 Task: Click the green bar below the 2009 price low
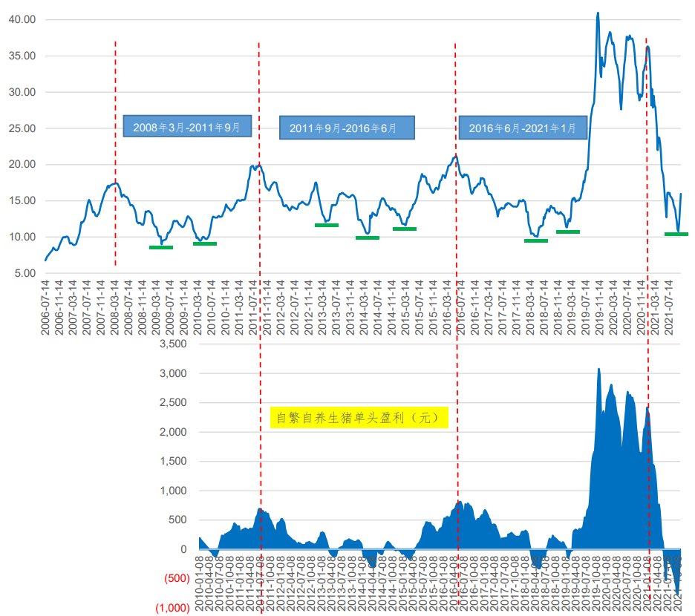pos(161,247)
